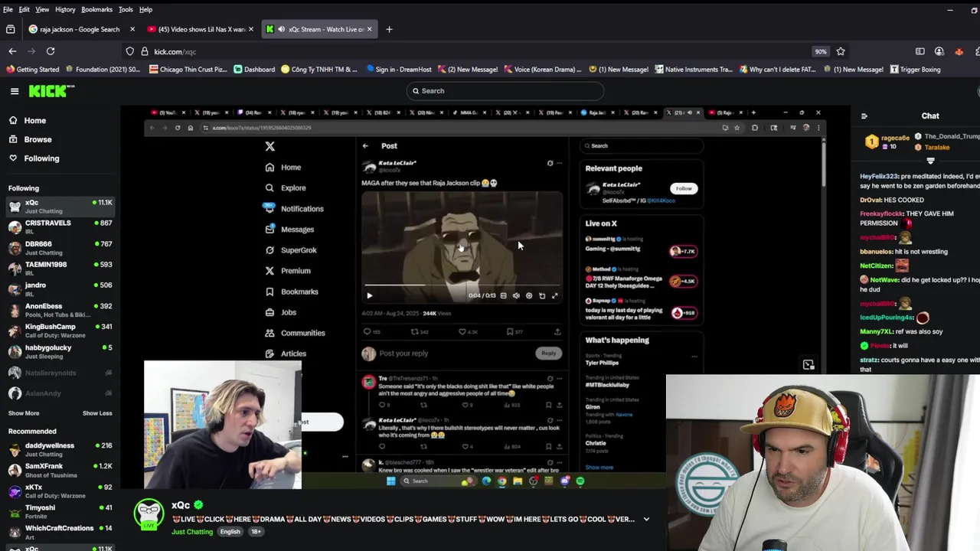This screenshot has width=980, height=551.
Task: Open SamXFrank in Recommended list
Action: click(x=60, y=470)
